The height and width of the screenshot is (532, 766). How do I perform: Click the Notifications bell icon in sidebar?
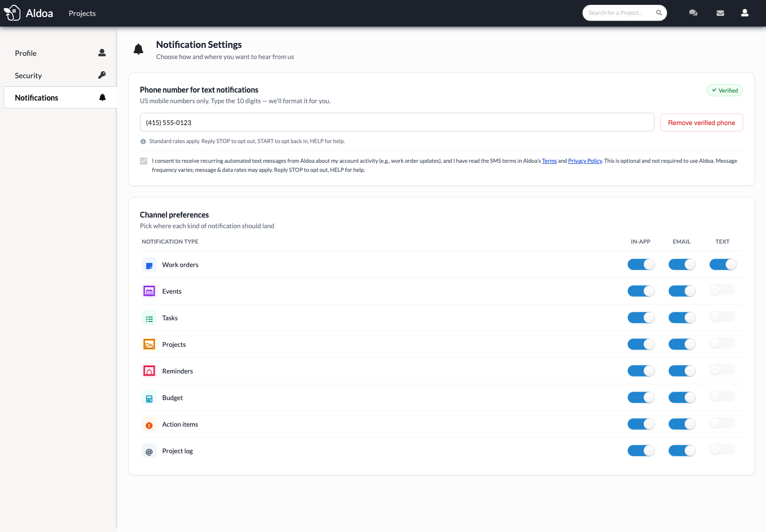coord(103,97)
